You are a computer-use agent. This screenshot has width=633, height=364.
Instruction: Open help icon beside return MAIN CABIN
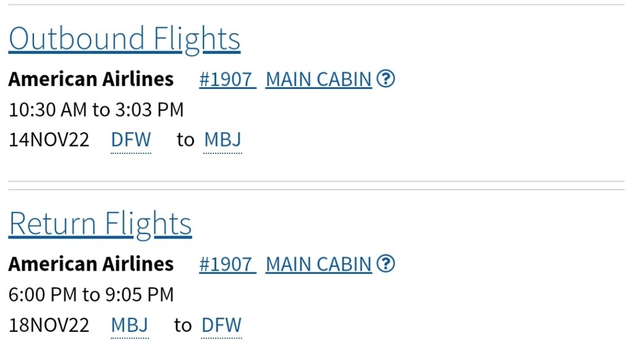click(x=386, y=264)
